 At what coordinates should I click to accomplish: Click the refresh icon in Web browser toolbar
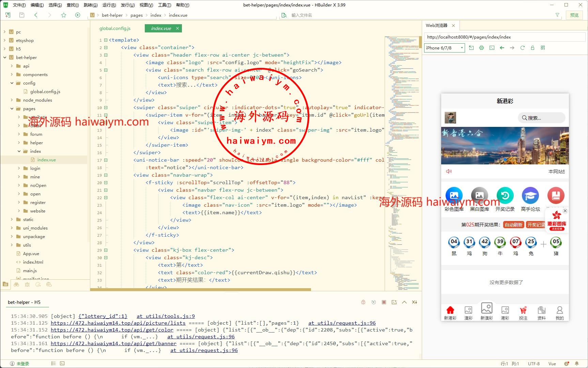(522, 48)
